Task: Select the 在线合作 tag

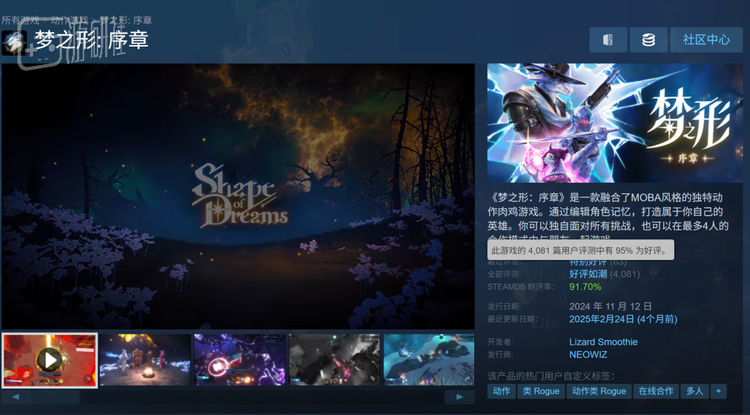Action: 656,391
